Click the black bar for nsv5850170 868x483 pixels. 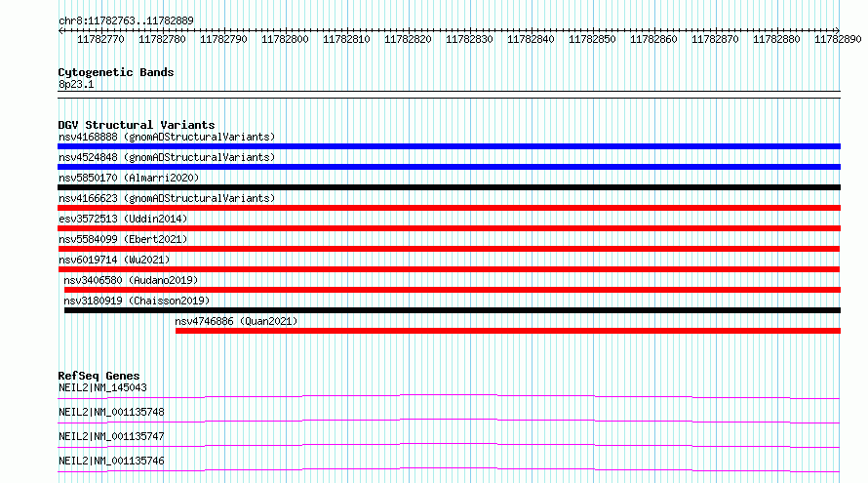(449, 187)
